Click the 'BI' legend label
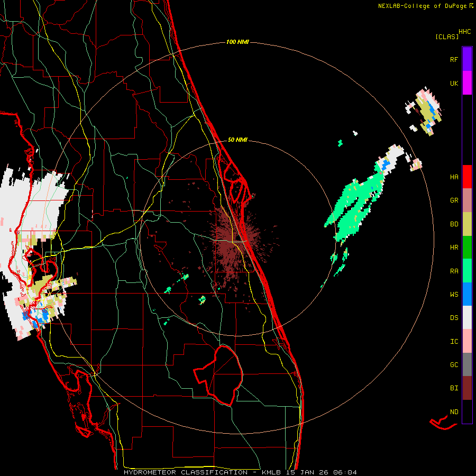476x476 pixels. click(x=454, y=388)
